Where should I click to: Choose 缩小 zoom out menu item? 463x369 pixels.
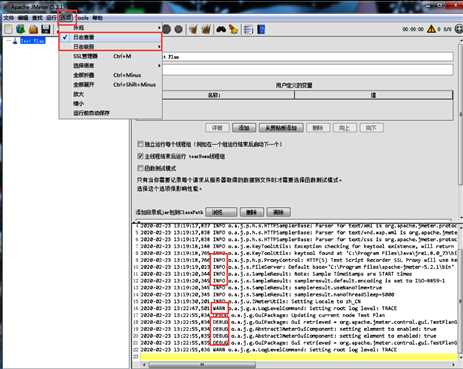110,104
